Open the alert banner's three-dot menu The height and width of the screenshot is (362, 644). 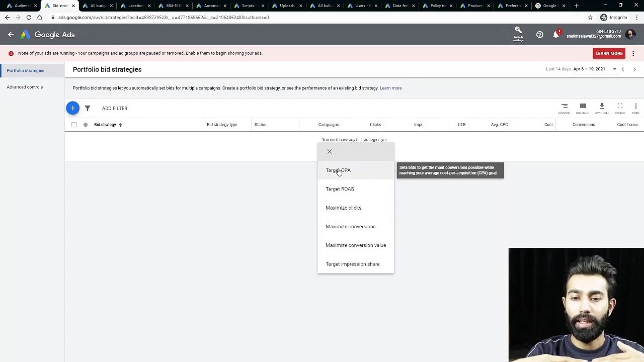[633, 53]
